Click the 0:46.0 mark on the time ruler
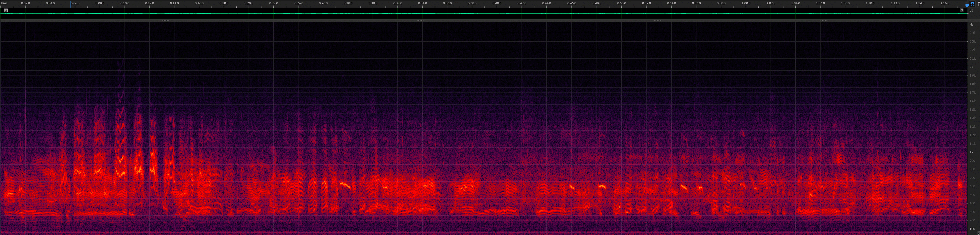The image size is (980, 235). (x=571, y=3)
